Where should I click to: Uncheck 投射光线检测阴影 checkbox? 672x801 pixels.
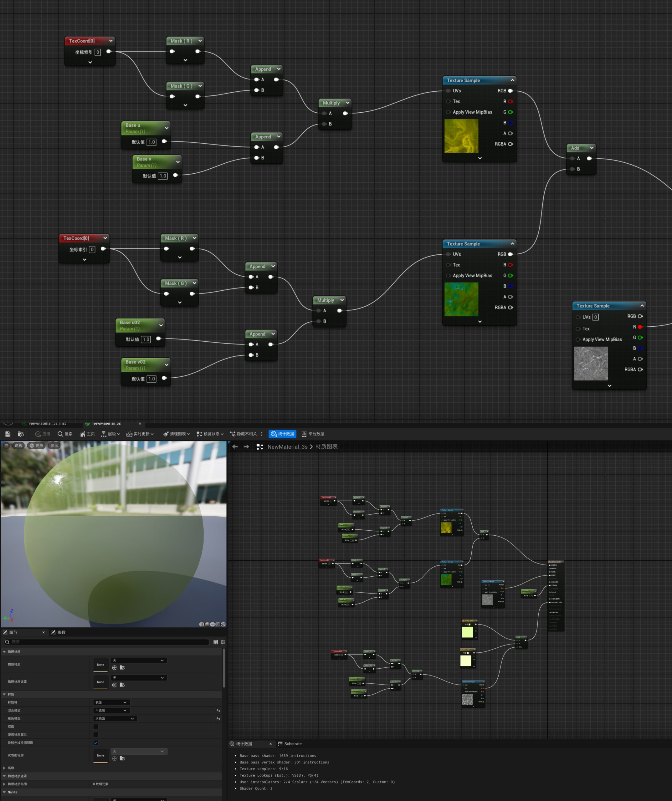click(x=96, y=742)
